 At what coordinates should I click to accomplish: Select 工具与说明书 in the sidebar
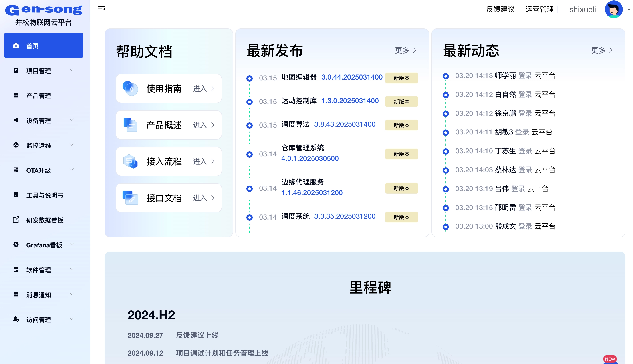point(44,195)
